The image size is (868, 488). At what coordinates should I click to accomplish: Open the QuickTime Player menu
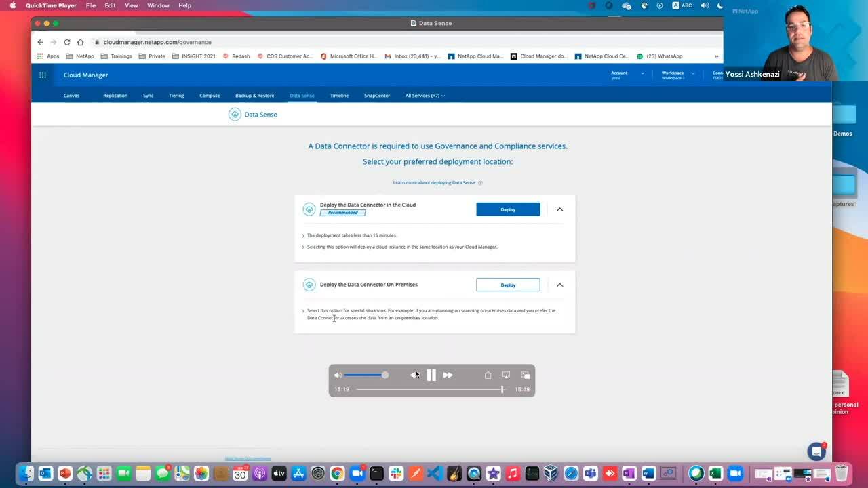51,5
